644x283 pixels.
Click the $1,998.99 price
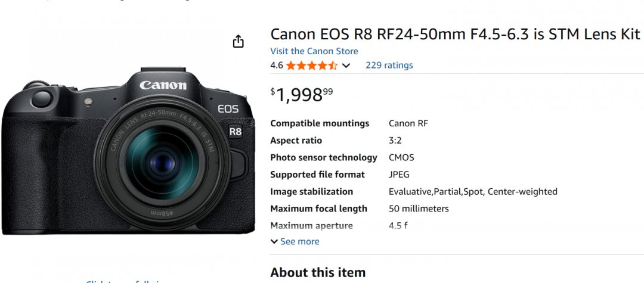(x=302, y=94)
